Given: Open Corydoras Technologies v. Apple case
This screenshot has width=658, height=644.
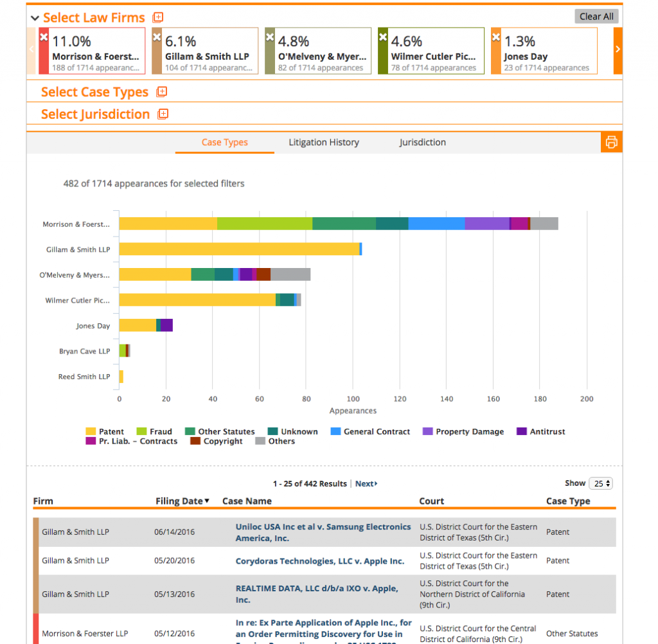Looking at the screenshot, I should (320, 561).
